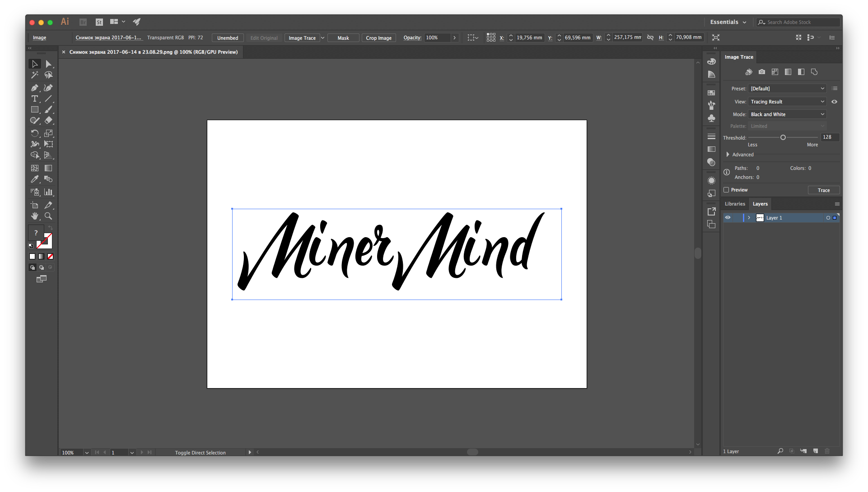Open the Mode dropdown Black and White
This screenshot has width=868, height=492.
click(x=788, y=114)
